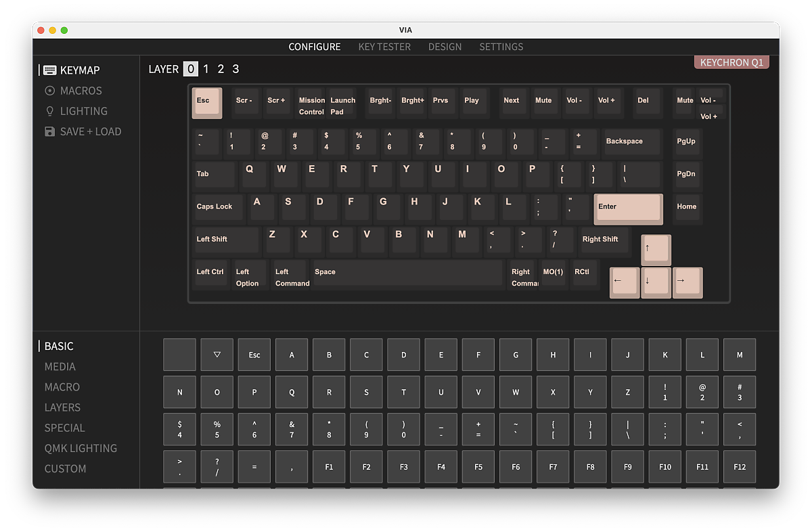Pick the ? / keycode in palette
812x532 pixels.
pos(217,467)
